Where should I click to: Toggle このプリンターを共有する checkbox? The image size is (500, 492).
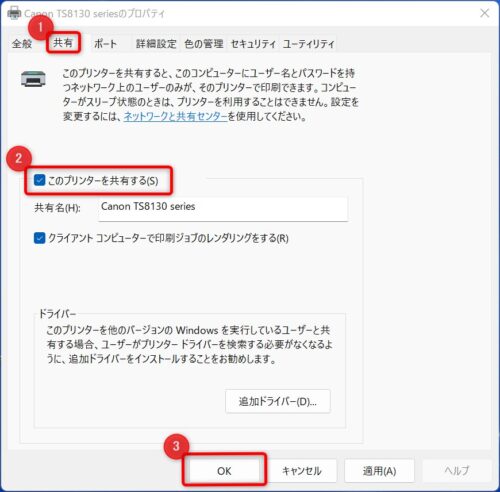click(x=40, y=181)
